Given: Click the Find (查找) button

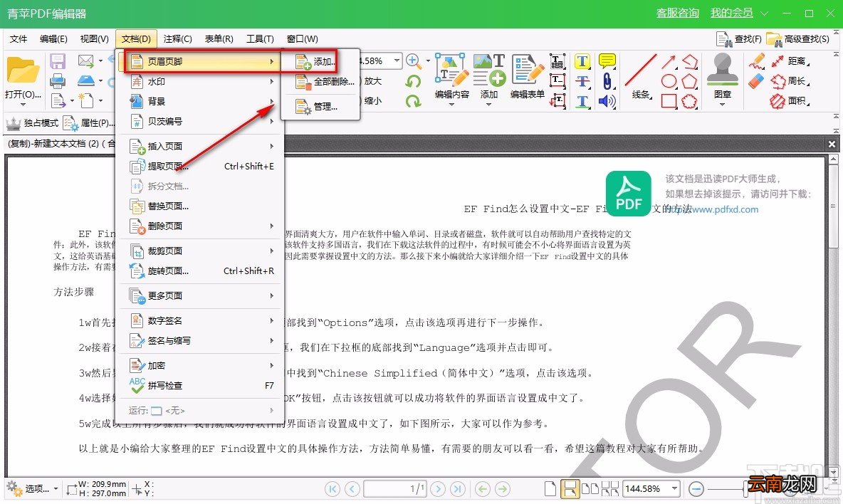Looking at the screenshot, I should pos(739,39).
